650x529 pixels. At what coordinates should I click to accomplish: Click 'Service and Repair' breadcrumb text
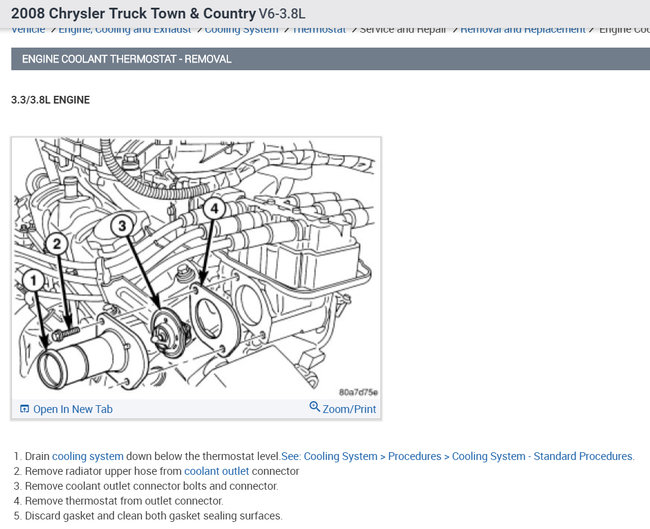(x=403, y=30)
